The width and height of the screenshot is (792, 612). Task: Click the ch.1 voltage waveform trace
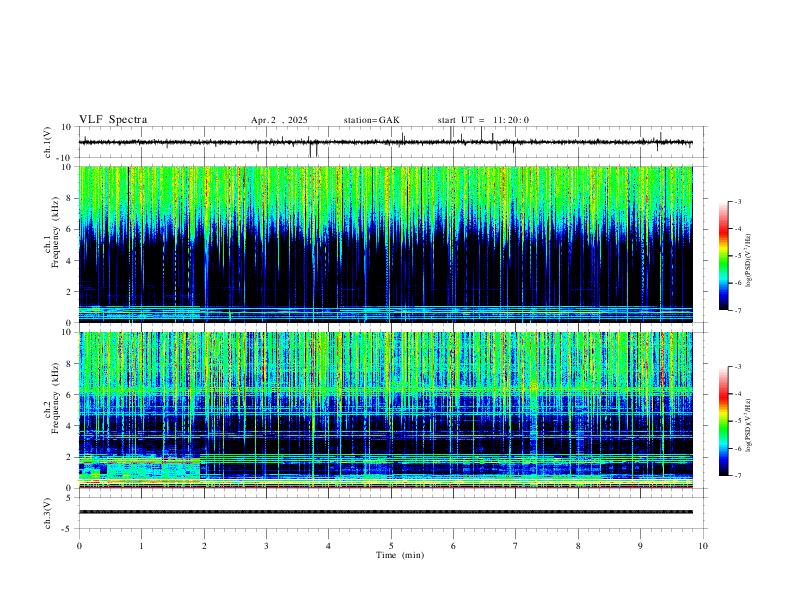(x=385, y=142)
